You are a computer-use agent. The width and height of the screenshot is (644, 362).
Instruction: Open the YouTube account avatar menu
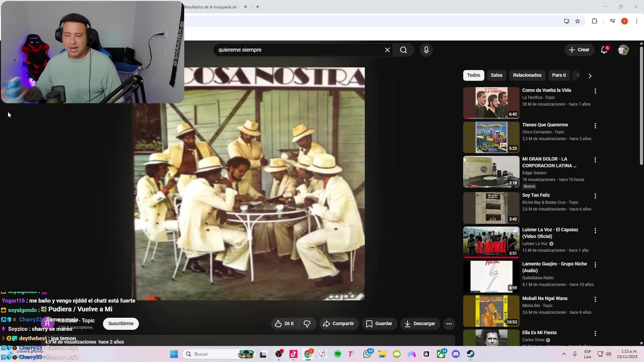coord(623,50)
